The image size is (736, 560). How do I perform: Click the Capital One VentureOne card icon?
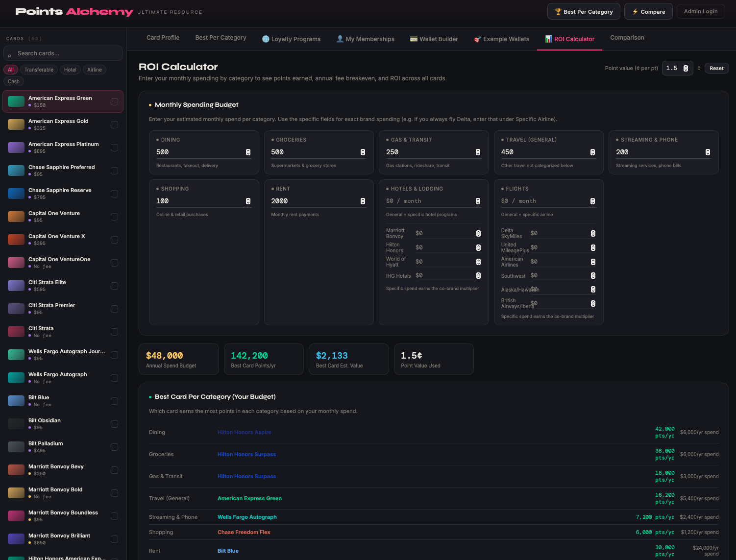point(16,263)
